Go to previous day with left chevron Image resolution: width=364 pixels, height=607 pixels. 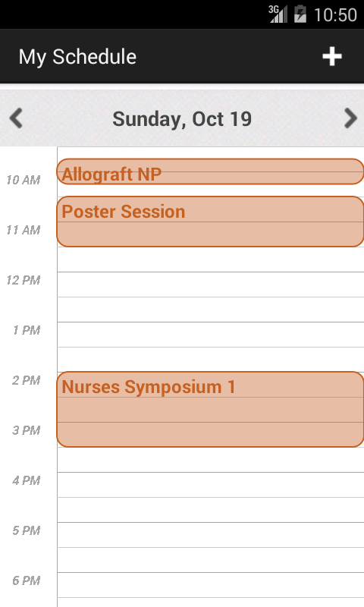coord(16,118)
